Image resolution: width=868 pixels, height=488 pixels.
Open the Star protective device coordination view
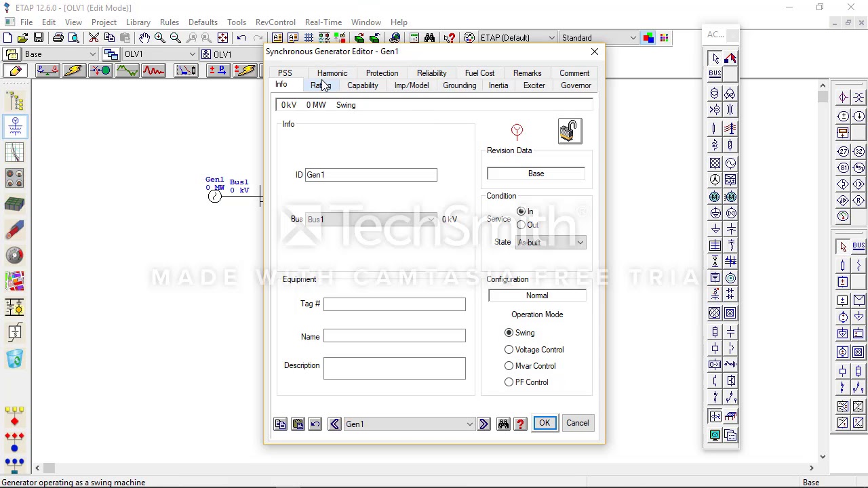tap(15, 152)
